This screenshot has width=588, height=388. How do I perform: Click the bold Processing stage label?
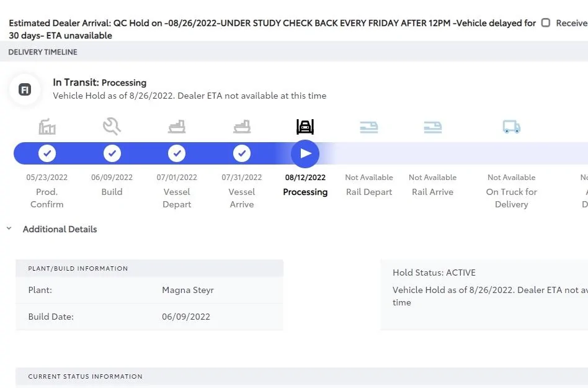[305, 192]
